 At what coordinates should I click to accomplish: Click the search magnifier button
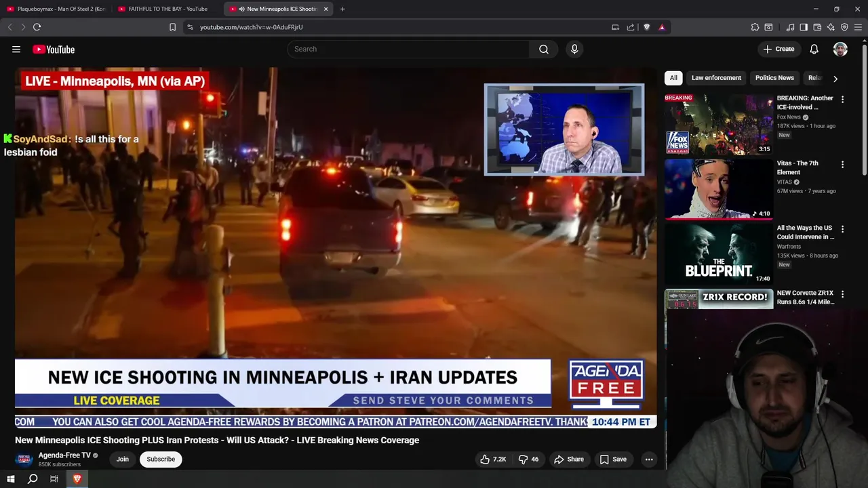[x=544, y=49]
